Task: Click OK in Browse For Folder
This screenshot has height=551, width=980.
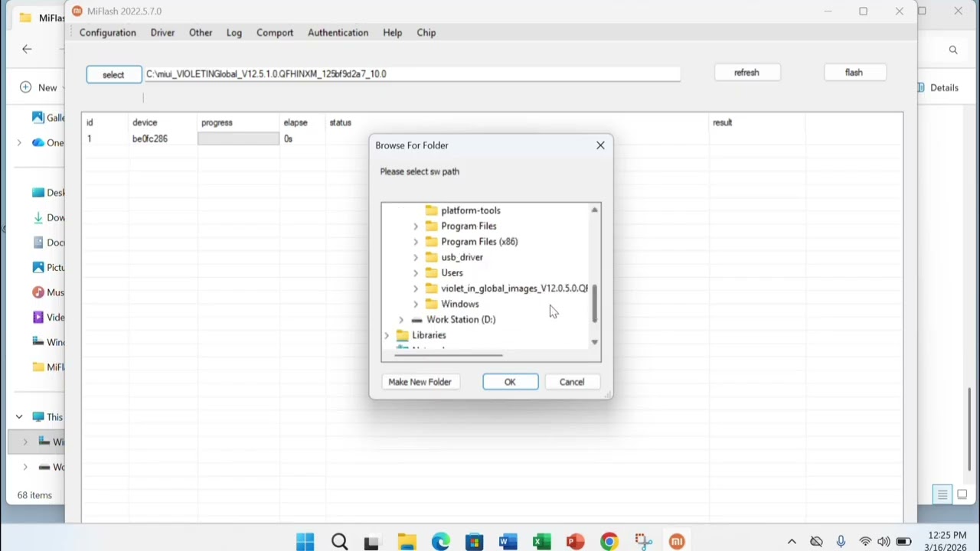Action: [x=510, y=382]
